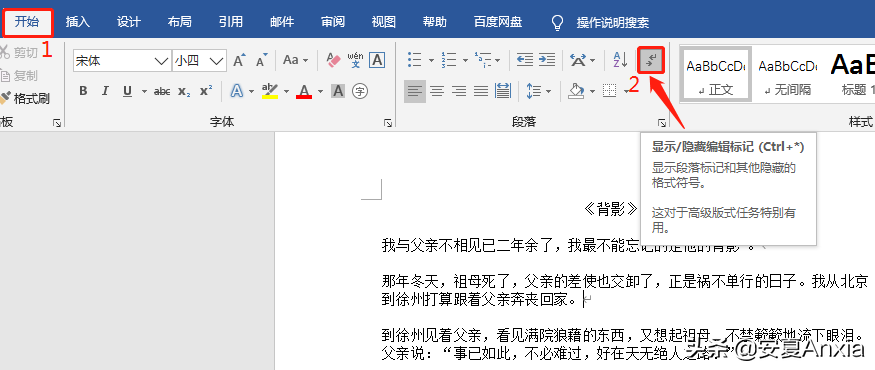The height and width of the screenshot is (370, 875).
Task: Increase paragraph indent
Action: tap(547, 60)
